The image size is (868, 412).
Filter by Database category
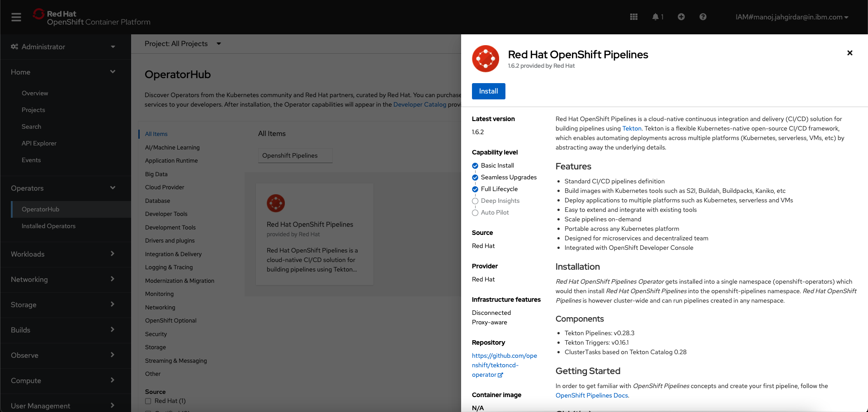pos(158,201)
